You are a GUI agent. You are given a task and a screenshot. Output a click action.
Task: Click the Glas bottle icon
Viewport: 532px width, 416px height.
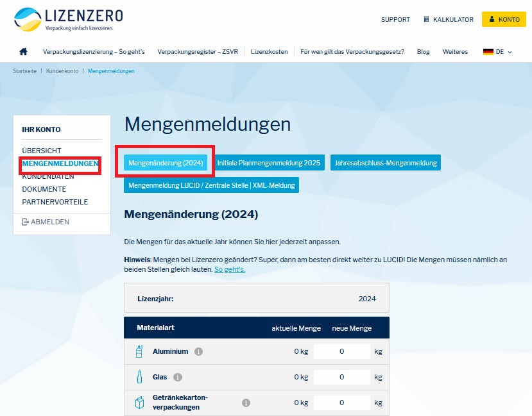point(139,377)
